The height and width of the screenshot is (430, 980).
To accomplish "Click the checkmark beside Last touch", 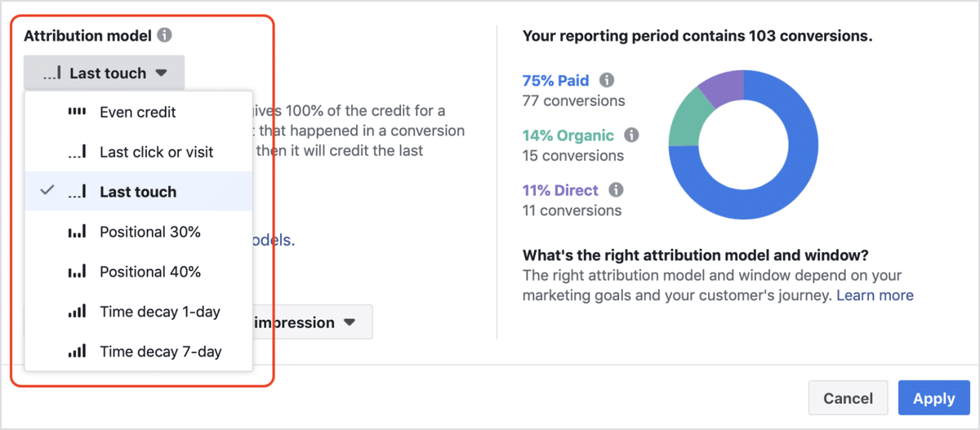I will 47,191.
